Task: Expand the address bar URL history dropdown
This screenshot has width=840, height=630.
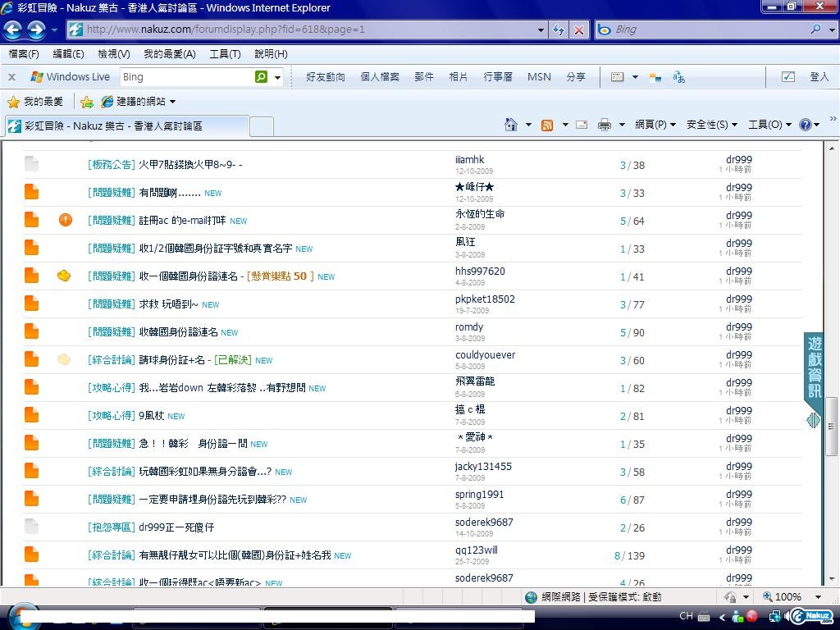Action: [541, 30]
